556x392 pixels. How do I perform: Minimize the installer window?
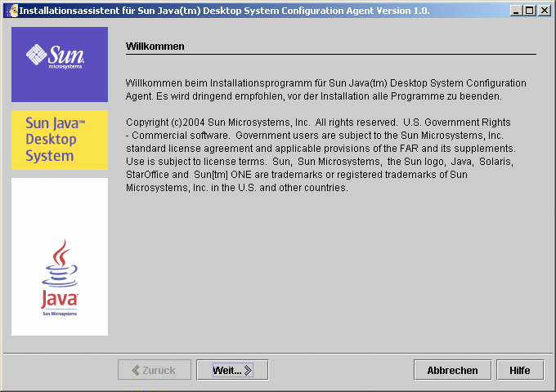(516, 11)
